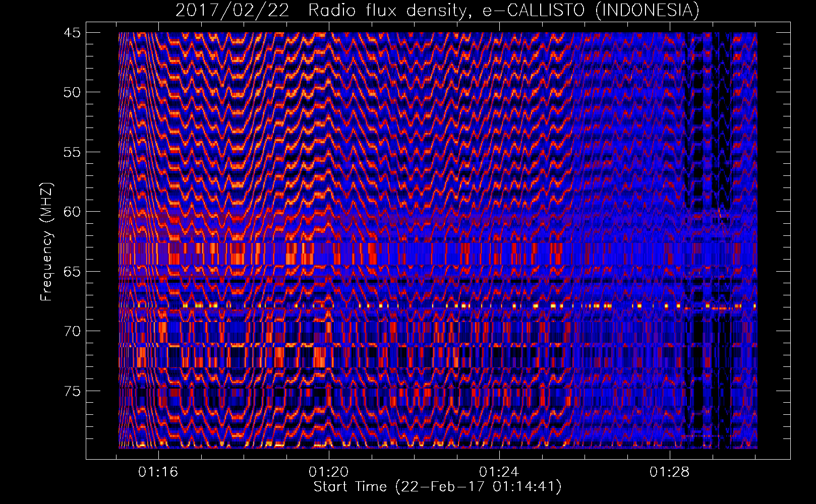Click the 01:24 time tick label
Image resolution: width=816 pixels, height=504 pixels.
coord(499,472)
